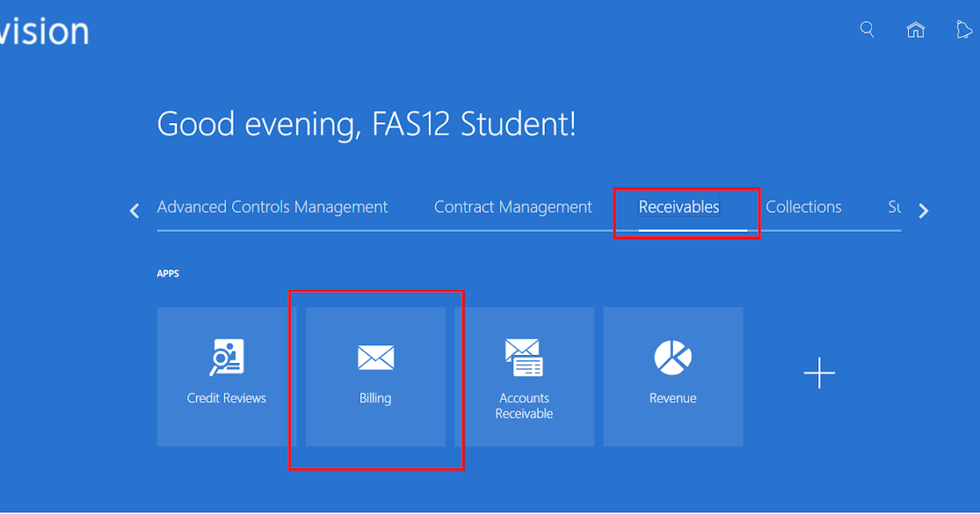Select the Contract Management tab
980x514 pixels.
tap(513, 207)
